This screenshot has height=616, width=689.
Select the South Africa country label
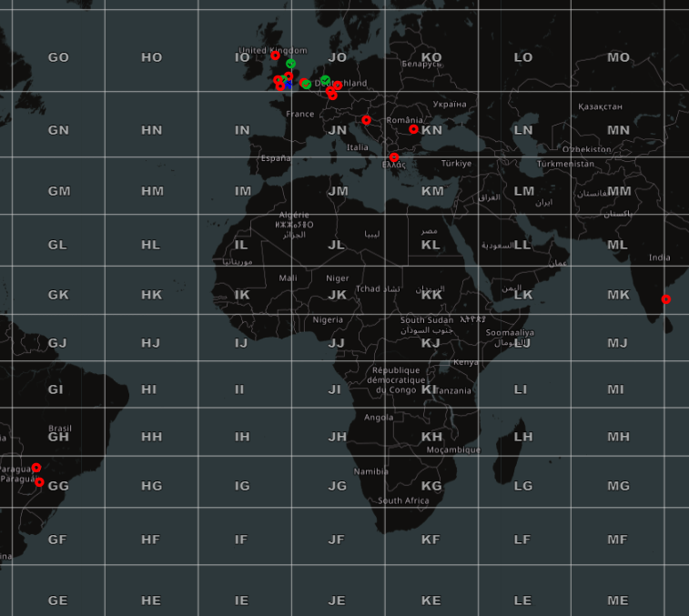click(x=403, y=500)
